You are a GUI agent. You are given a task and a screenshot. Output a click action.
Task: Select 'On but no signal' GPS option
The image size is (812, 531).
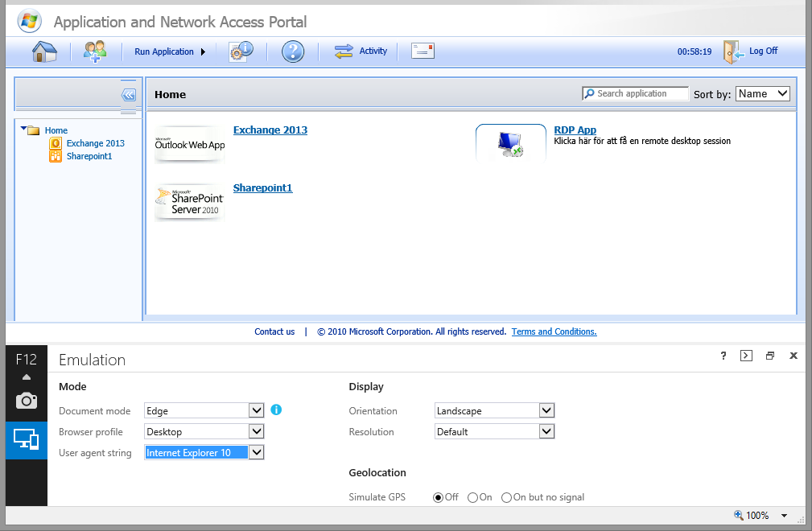[507, 497]
